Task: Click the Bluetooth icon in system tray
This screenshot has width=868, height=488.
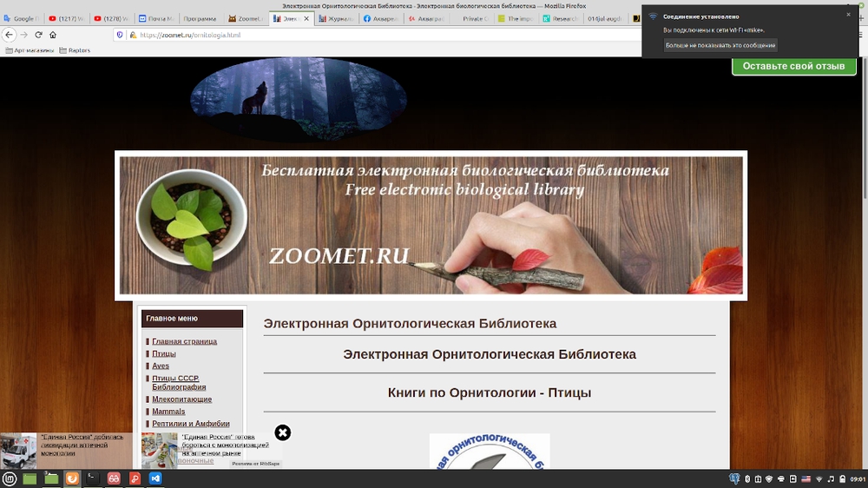Action: [x=748, y=479]
